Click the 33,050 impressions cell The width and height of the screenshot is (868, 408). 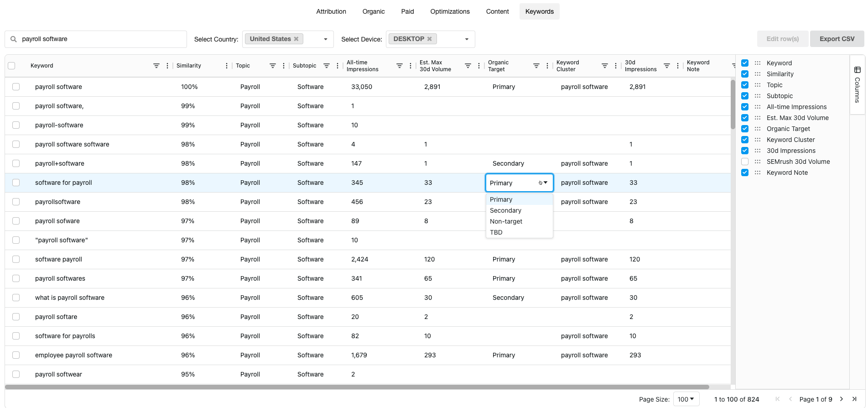(362, 87)
